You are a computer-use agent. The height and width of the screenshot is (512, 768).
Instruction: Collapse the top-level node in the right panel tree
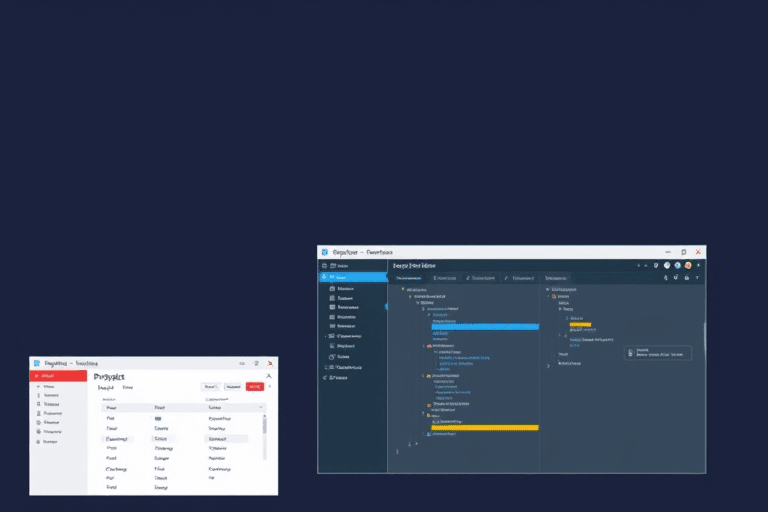coord(548,290)
